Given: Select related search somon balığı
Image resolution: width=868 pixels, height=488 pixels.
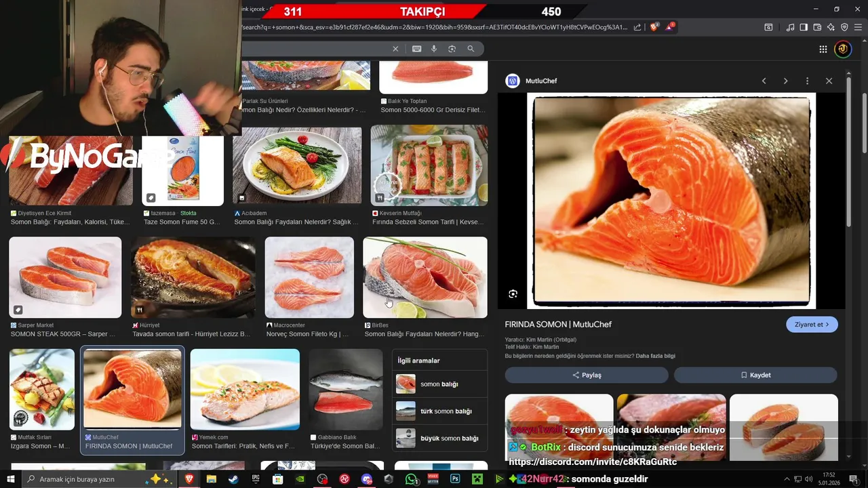Looking at the screenshot, I should (439, 384).
